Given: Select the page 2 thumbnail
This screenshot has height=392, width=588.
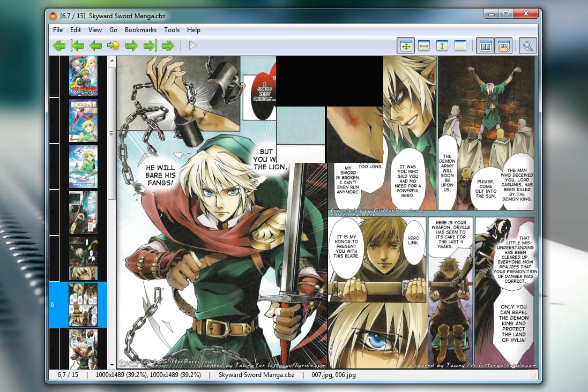Looking at the screenshot, I should click(x=83, y=120).
